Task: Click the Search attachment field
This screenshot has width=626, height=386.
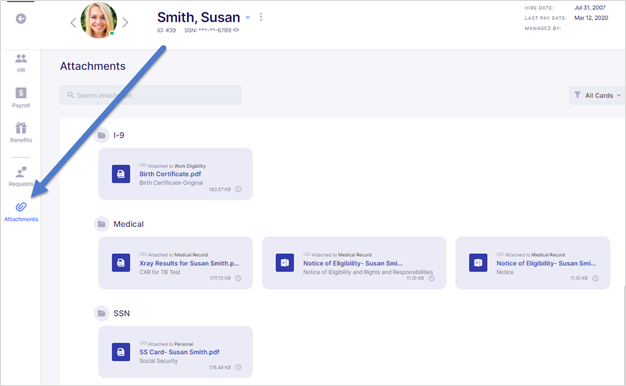Action: 151,95
